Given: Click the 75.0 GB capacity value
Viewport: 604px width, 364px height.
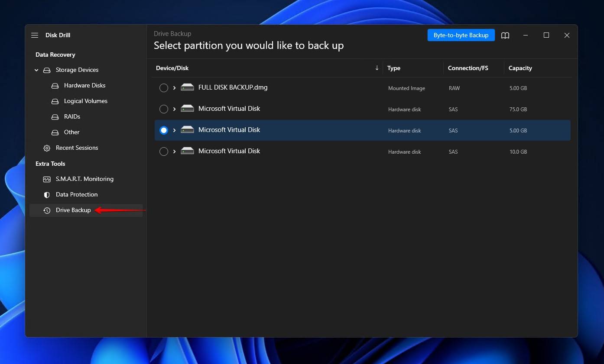Looking at the screenshot, I should tap(518, 110).
